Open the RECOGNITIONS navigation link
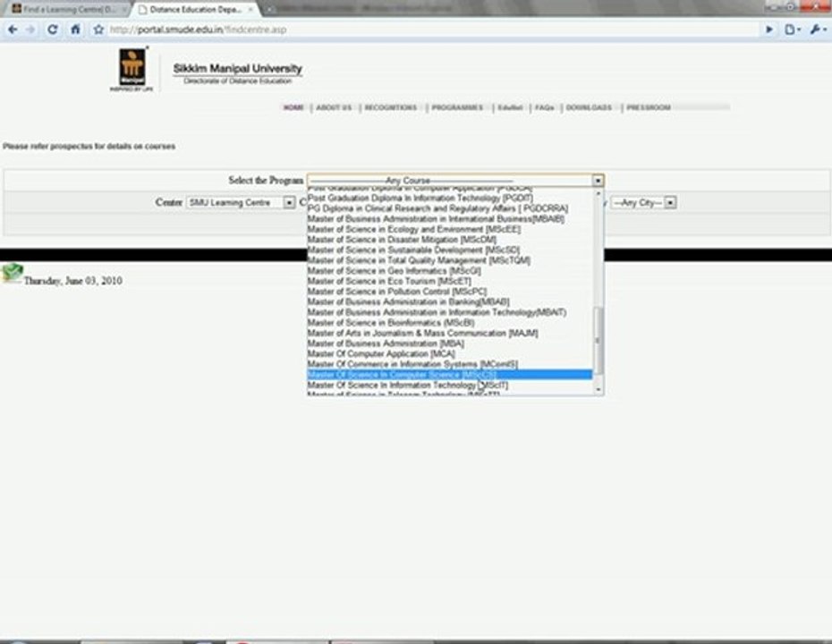 click(x=391, y=107)
